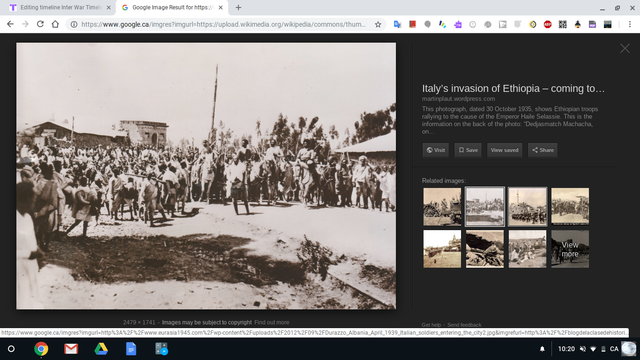
Task: Open a new browser tab
Action: [x=238, y=7]
